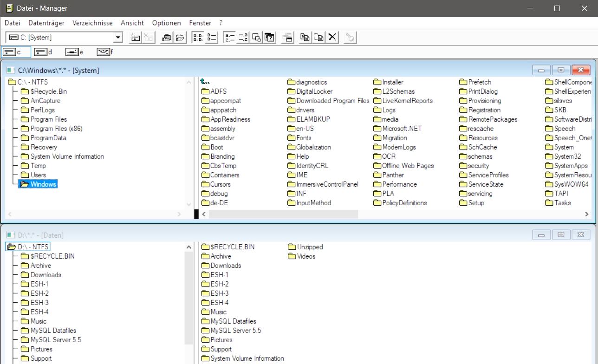Select the D:\ - NTFS root tree node
This screenshot has width=598, height=364.
[x=28, y=247]
